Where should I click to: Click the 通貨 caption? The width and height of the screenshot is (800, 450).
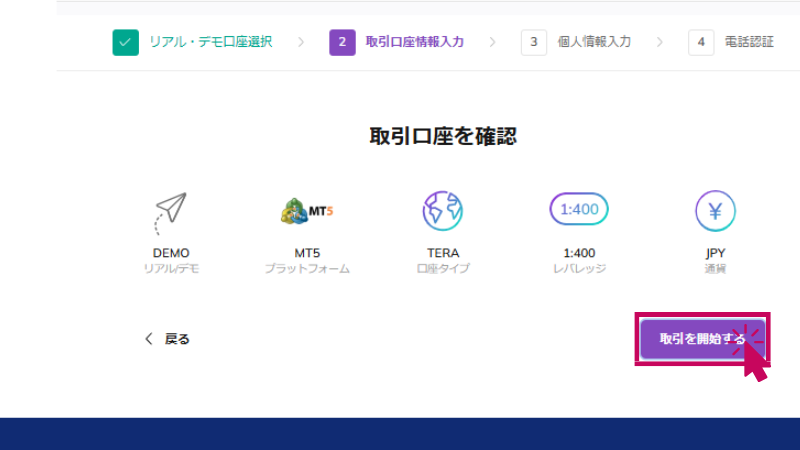[715, 268]
